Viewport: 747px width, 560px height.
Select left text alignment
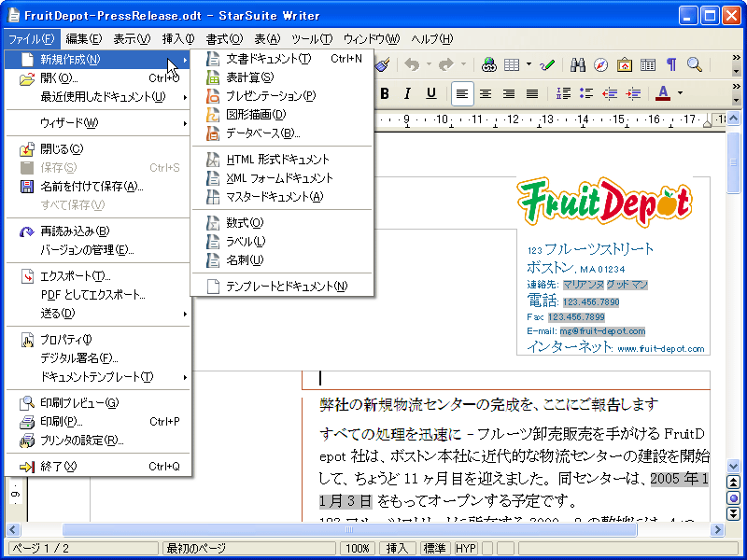click(x=462, y=93)
